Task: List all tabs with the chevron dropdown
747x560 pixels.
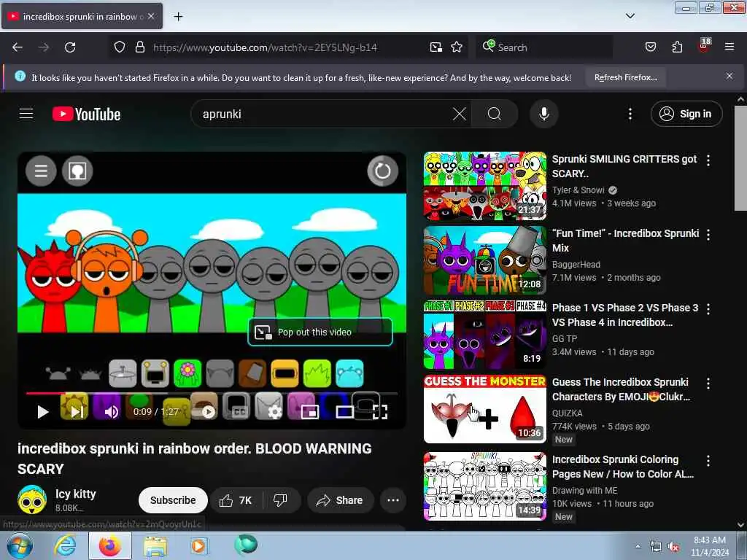Action: click(630, 16)
